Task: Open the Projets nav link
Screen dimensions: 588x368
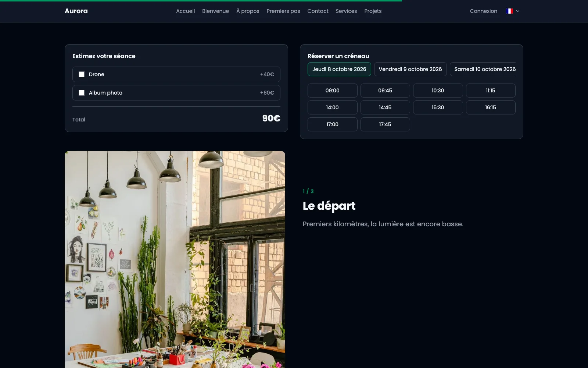Action: tap(373, 11)
